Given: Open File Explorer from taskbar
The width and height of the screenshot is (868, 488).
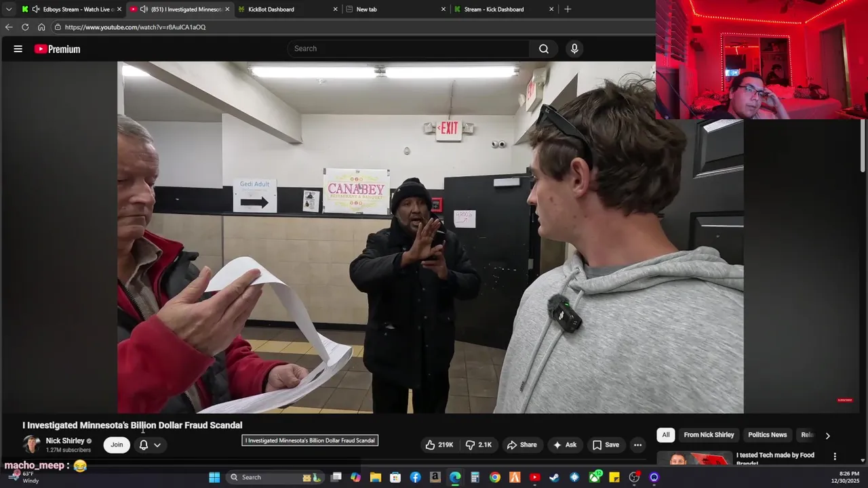Looking at the screenshot, I should (x=375, y=477).
